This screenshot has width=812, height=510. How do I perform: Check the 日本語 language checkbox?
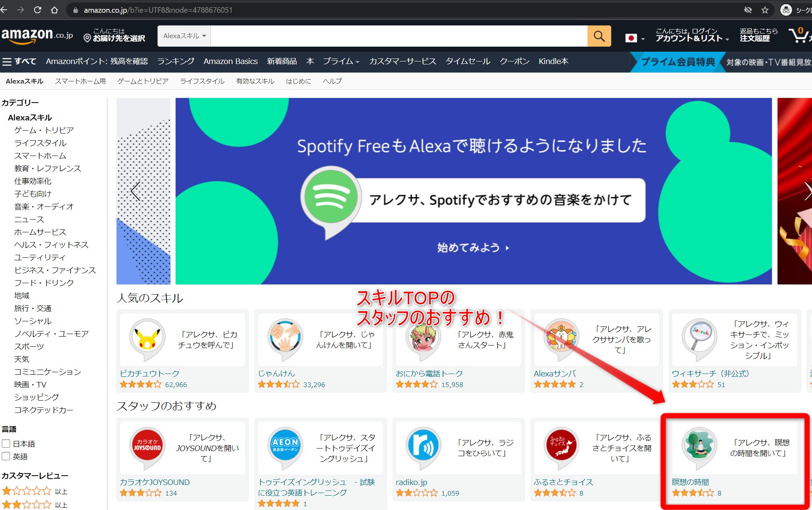coord(6,443)
